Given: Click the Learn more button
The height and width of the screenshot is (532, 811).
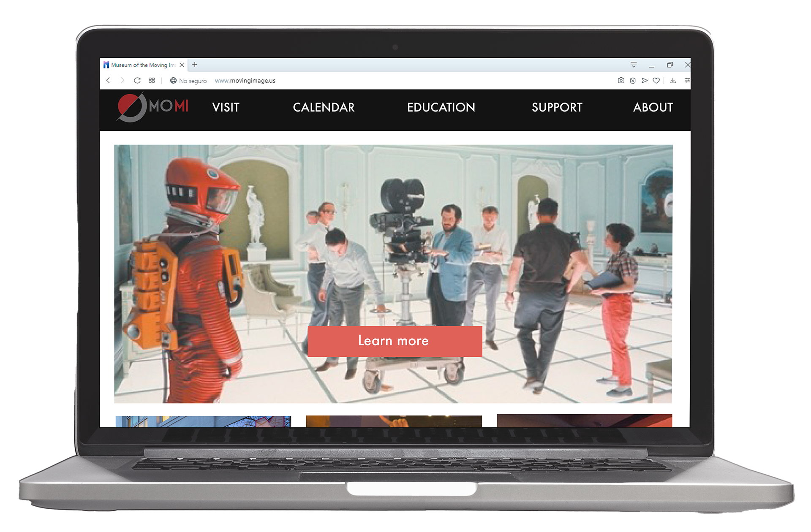Looking at the screenshot, I should (x=395, y=341).
